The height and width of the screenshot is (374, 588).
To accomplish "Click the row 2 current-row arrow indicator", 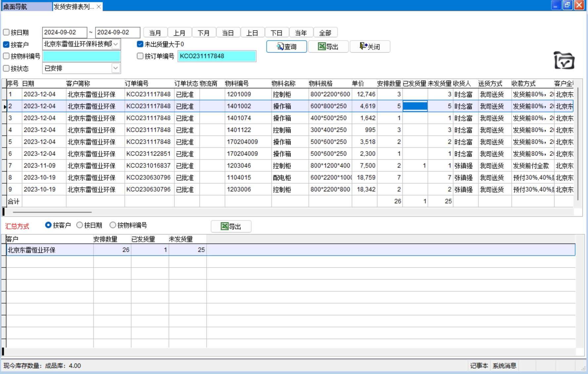I will click(5, 106).
